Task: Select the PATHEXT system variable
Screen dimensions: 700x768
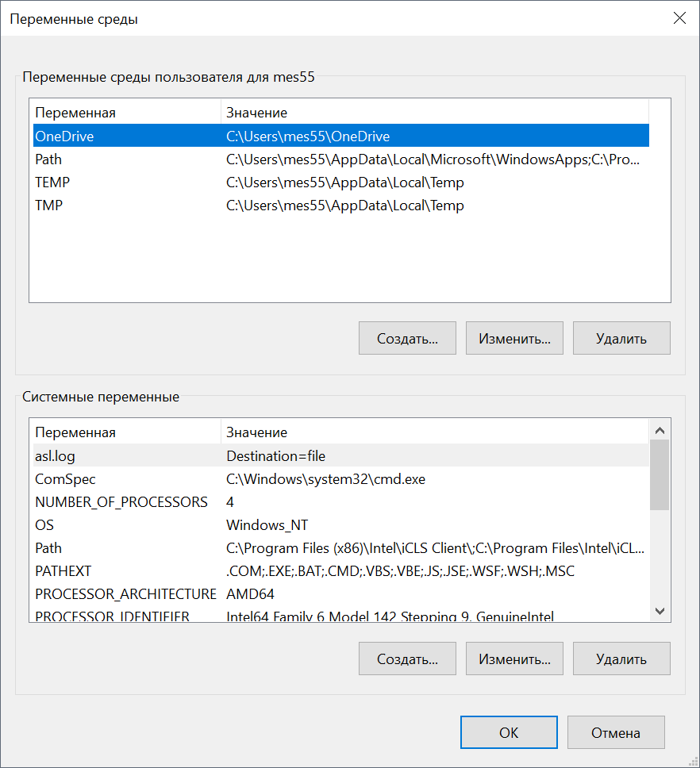Action: pyautogui.click(x=63, y=571)
